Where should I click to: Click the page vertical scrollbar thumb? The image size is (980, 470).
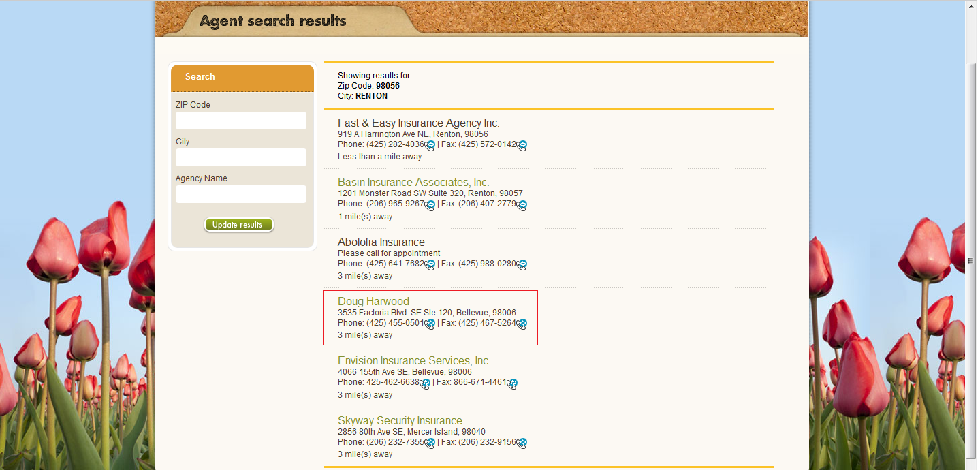pyautogui.click(x=972, y=260)
